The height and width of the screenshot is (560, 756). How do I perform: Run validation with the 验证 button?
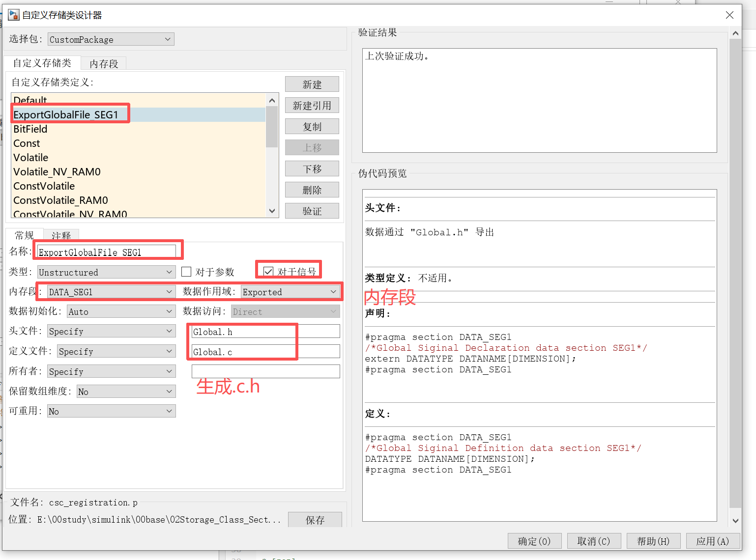(x=312, y=211)
